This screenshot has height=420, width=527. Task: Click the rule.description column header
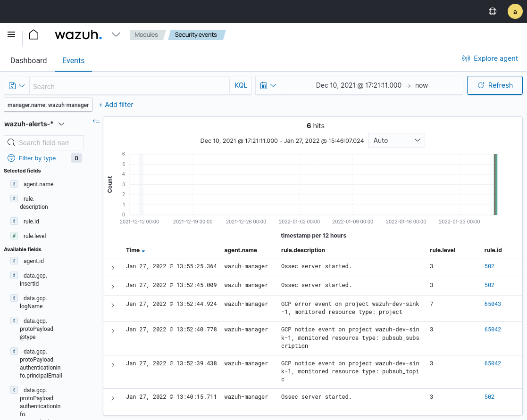(303, 250)
